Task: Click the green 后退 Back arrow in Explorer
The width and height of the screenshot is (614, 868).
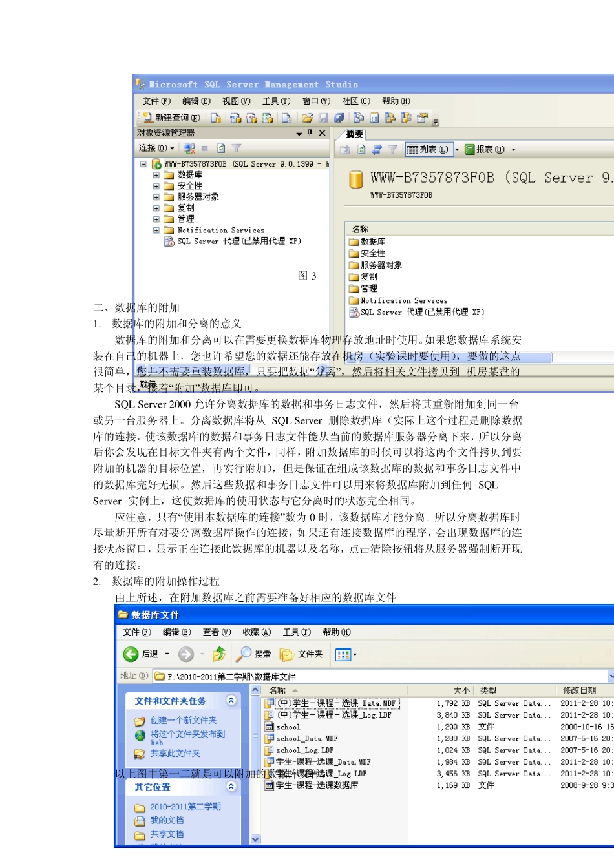Action: click(131, 654)
